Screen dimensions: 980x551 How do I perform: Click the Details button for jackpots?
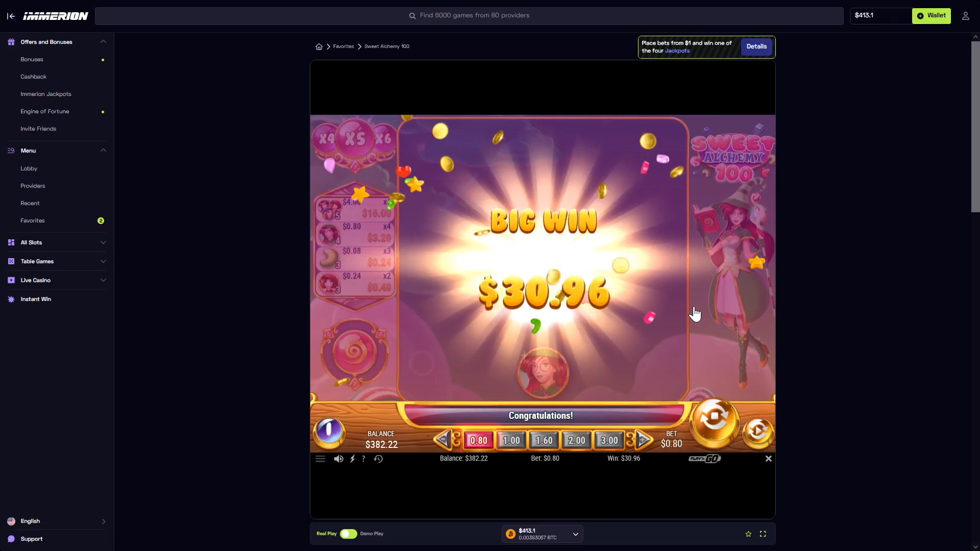coord(756,46)
